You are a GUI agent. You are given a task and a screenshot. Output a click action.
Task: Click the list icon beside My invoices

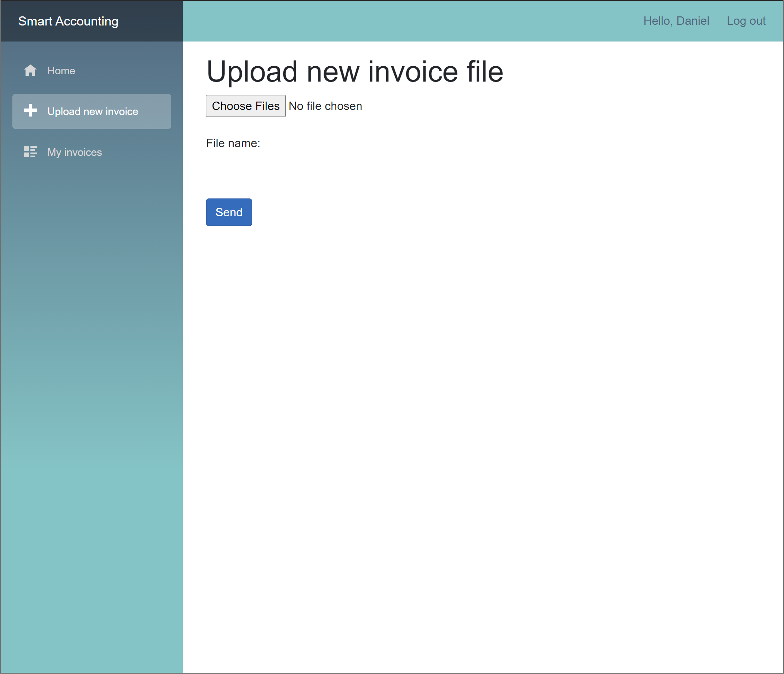click(x=30, y=152)
